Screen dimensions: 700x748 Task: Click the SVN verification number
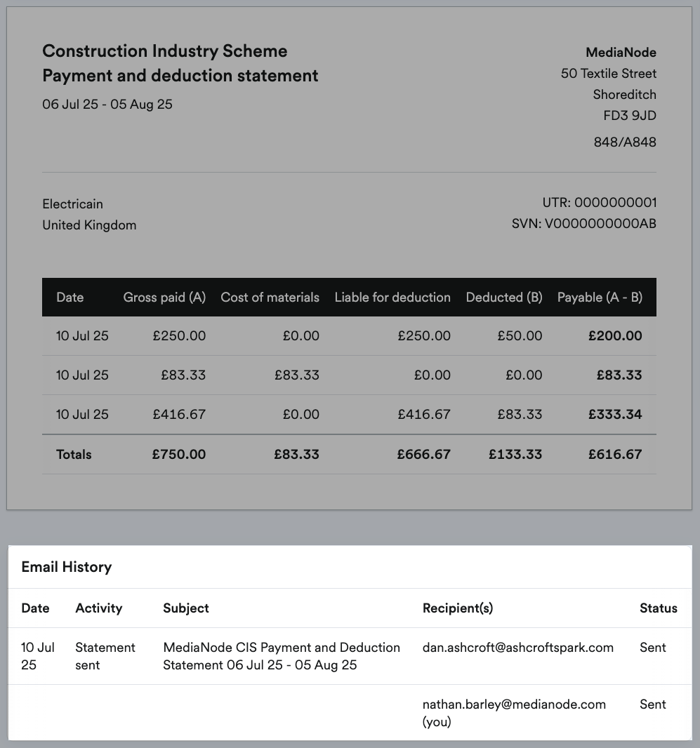[x=601, y=225]
